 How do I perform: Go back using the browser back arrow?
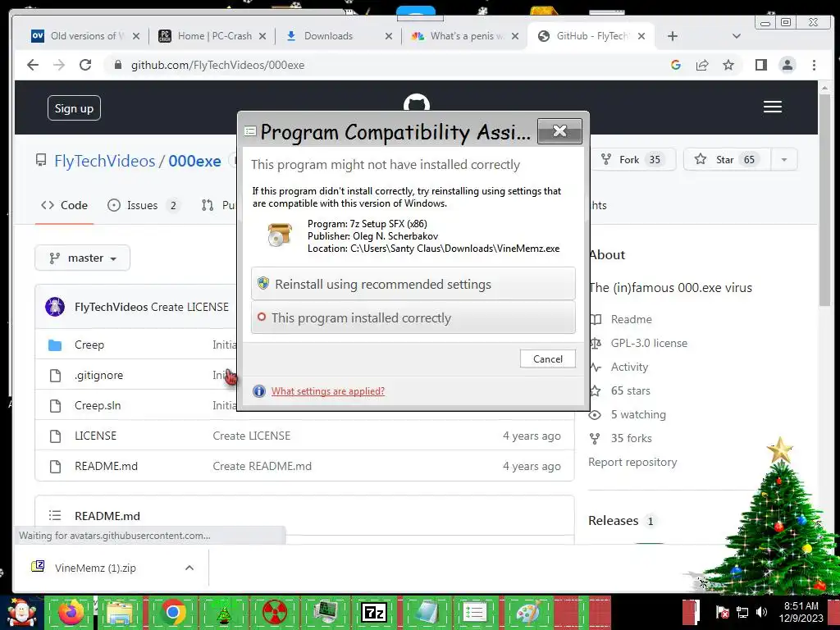[x=33, y=65]
